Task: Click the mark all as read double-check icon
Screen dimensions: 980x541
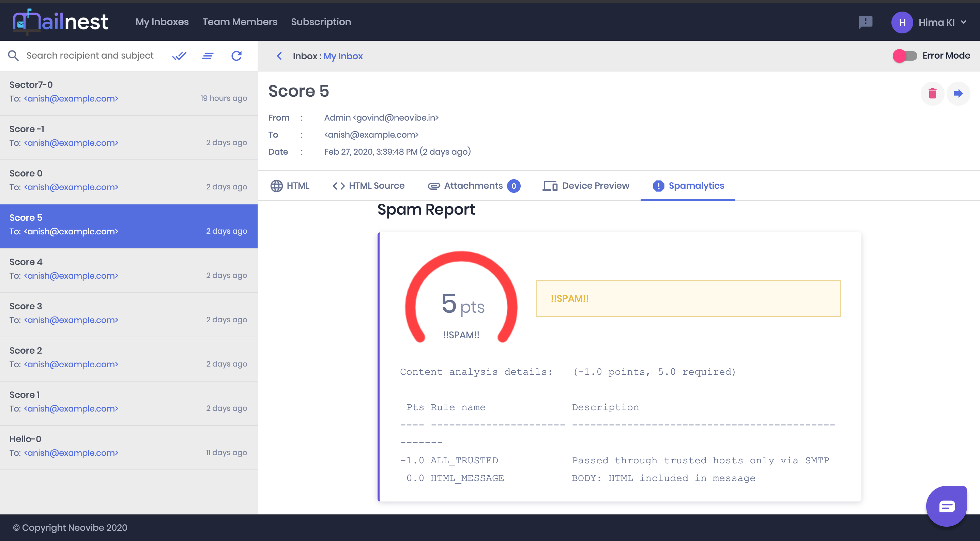Action: [179, 56]
